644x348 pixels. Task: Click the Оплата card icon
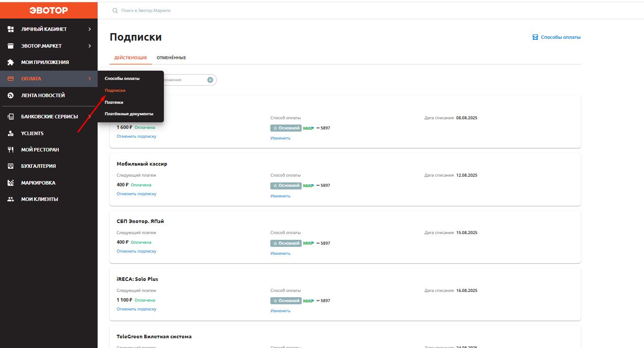point(11,79)
